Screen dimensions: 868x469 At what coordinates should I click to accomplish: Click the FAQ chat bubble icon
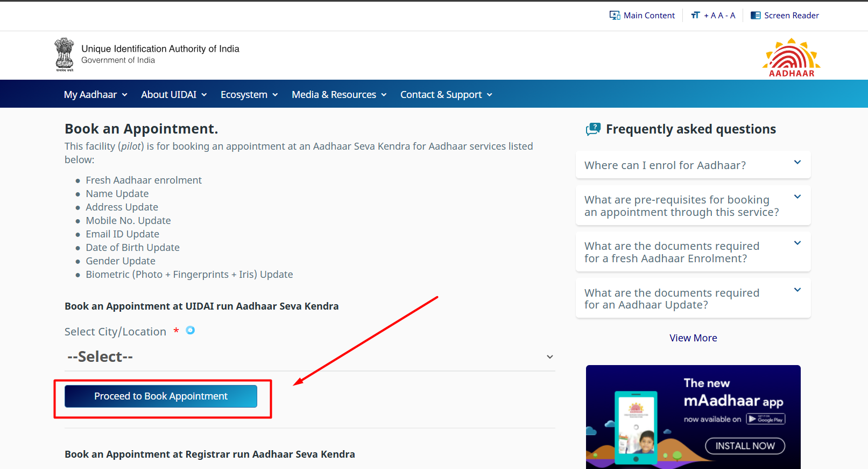point(593,129)
